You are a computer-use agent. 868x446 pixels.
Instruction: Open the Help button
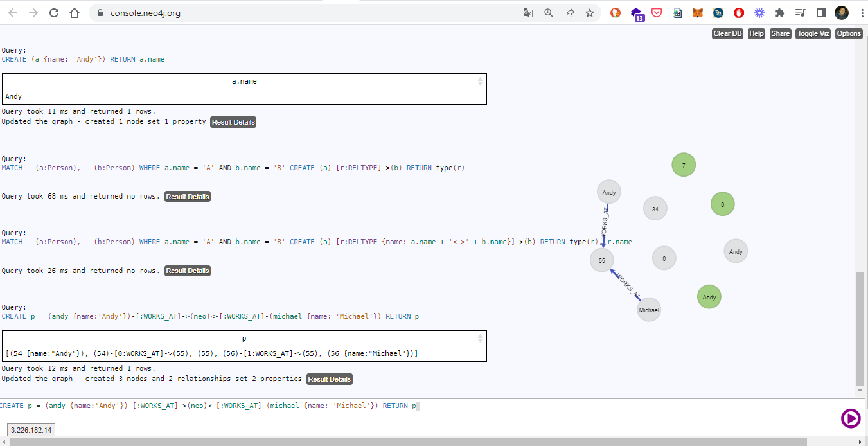(x=756, y=33)
